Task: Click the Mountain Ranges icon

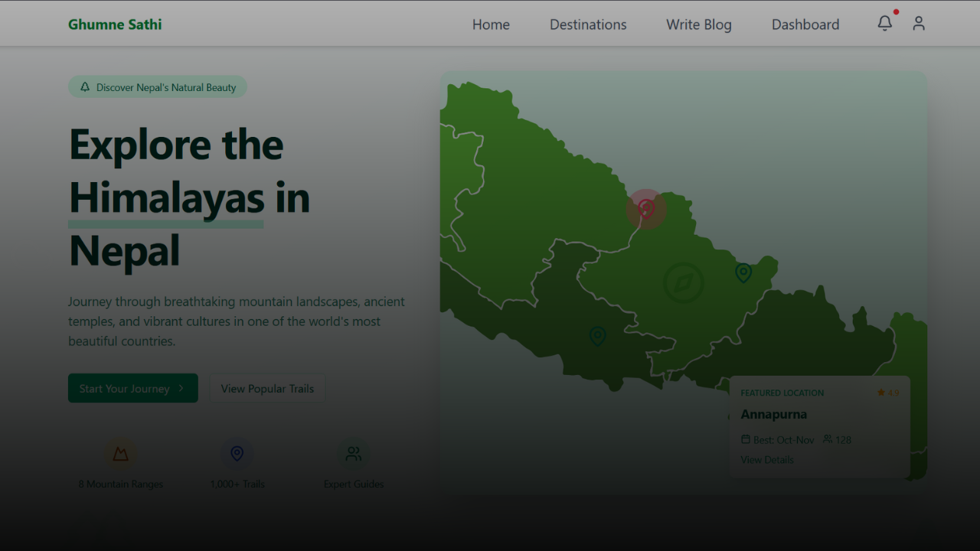Action: 121,454
